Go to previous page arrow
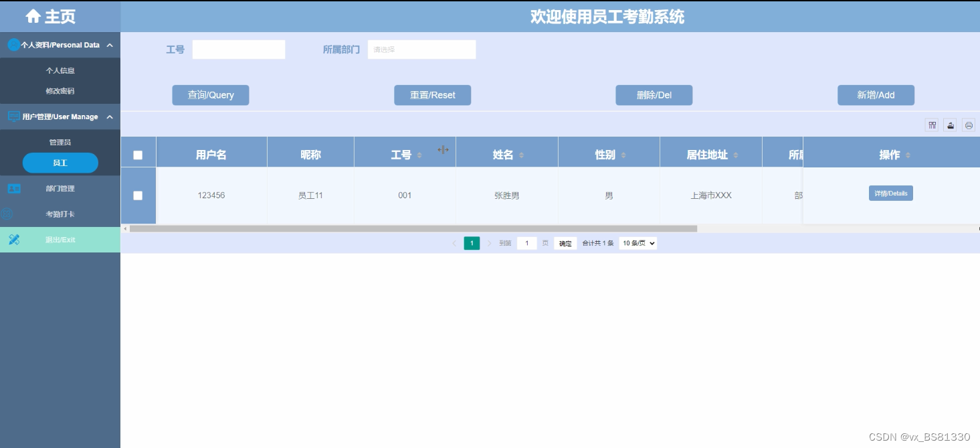The width and height of the screenshot is (980, 448). [x=454, y=243]
